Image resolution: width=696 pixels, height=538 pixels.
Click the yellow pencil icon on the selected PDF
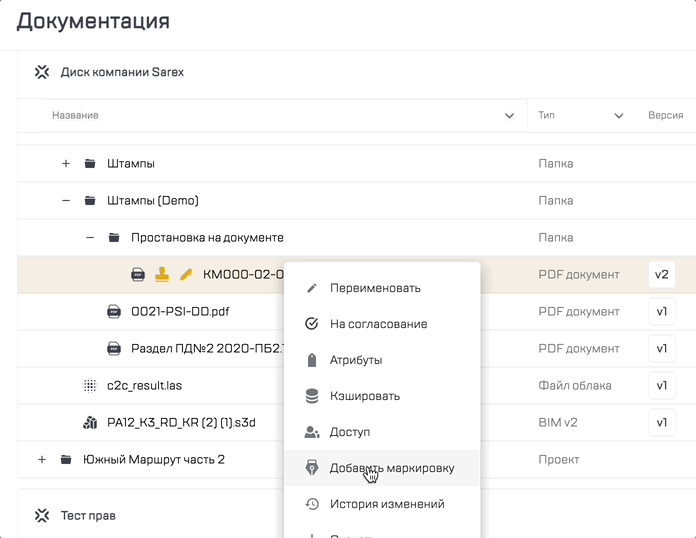coord(185,275)
